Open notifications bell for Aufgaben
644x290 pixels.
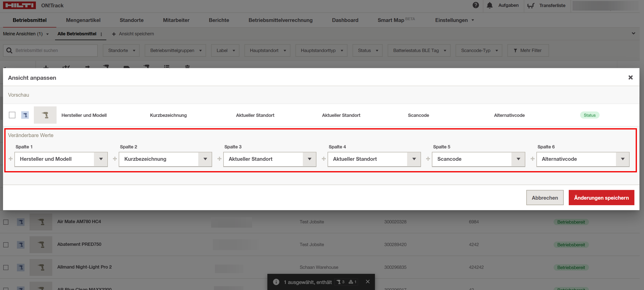pos(489,5)
